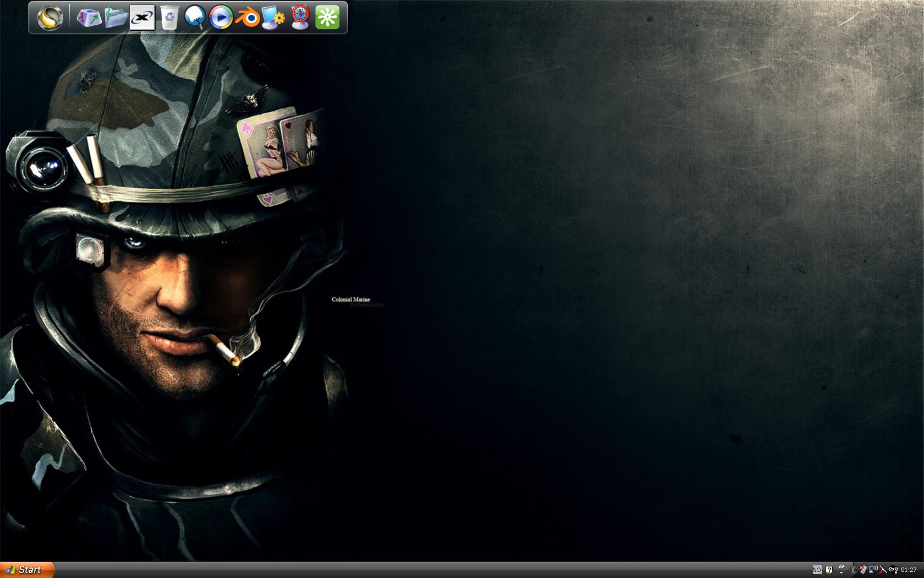
Task: Start Windows Media Player from the dock
Action: point(221,18)
